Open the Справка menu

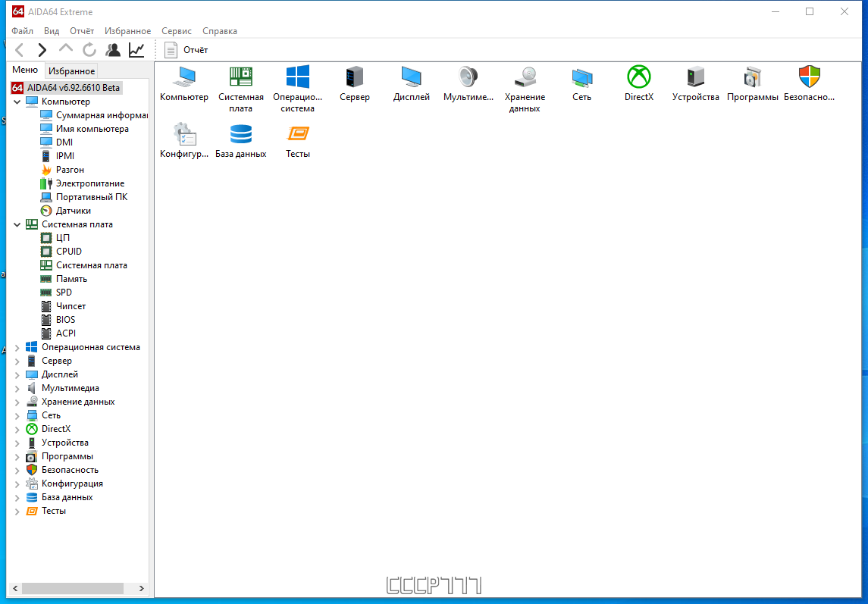click(220, 31)
